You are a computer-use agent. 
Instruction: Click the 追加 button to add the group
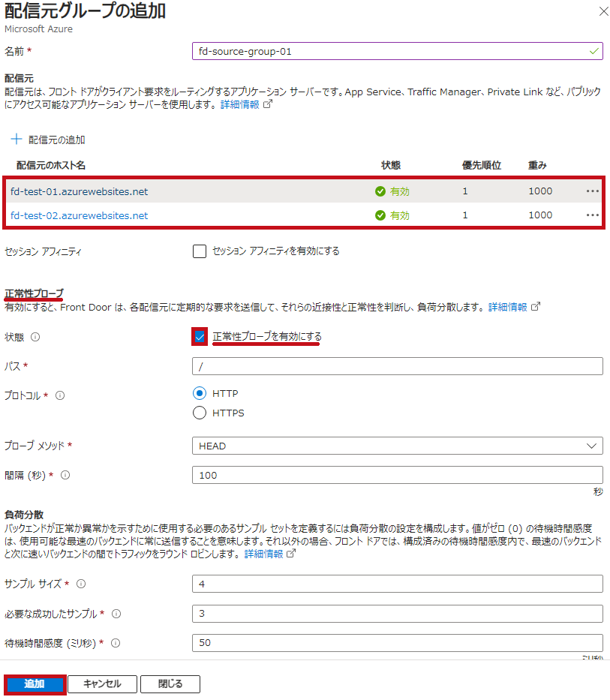(35, 684)
